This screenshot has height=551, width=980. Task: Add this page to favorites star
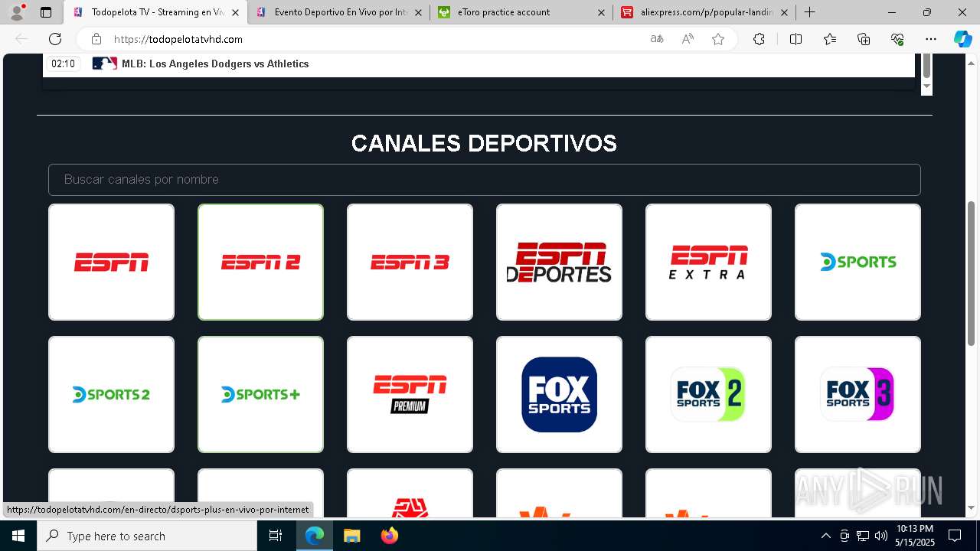pos(718,39)
